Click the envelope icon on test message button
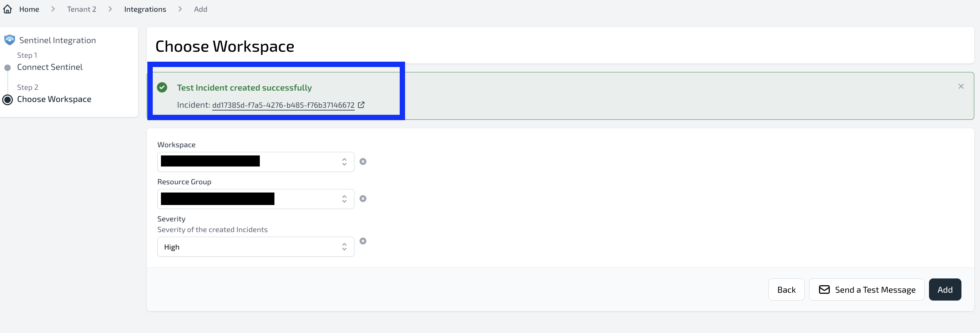The width and height of the screenshot is (980, 333). pyautogui.click(x=824, y=290)
